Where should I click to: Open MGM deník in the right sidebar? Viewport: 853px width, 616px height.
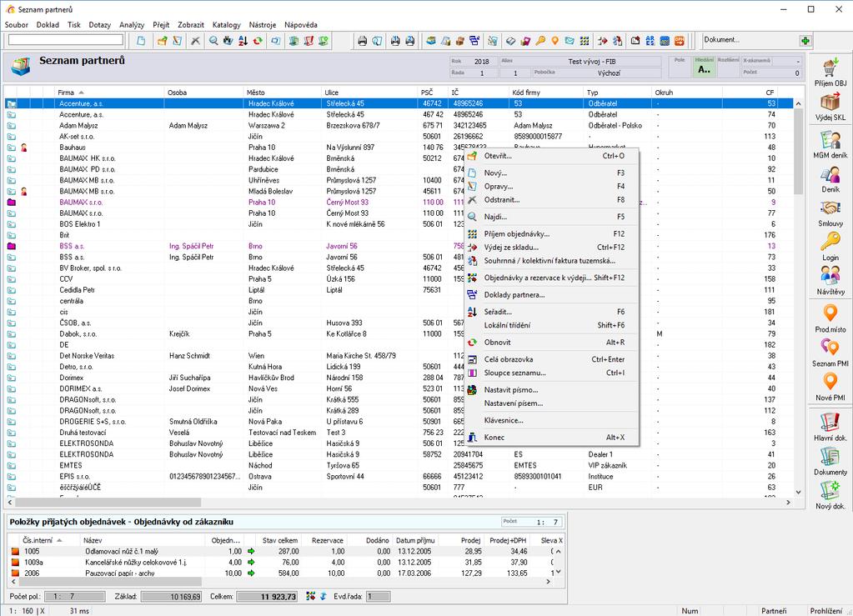coord(830,144)
